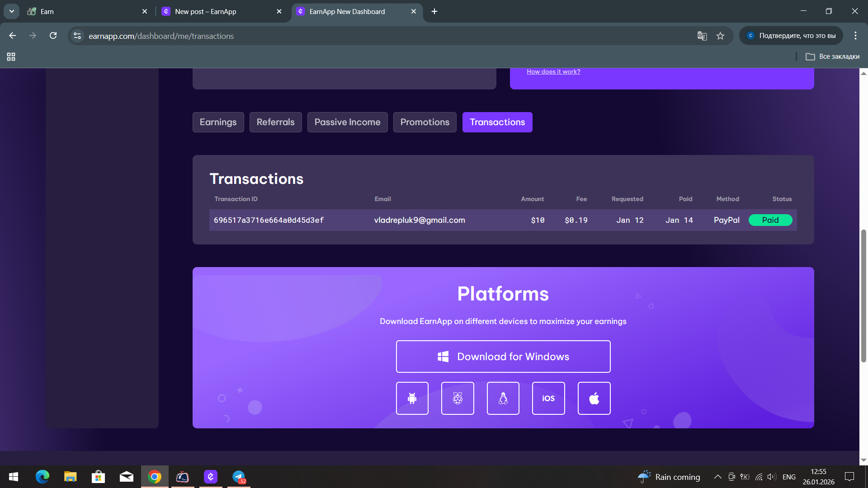
Task: Open Telegram from the taskbar
Action: pyautogui.click(x=238, y=477)
